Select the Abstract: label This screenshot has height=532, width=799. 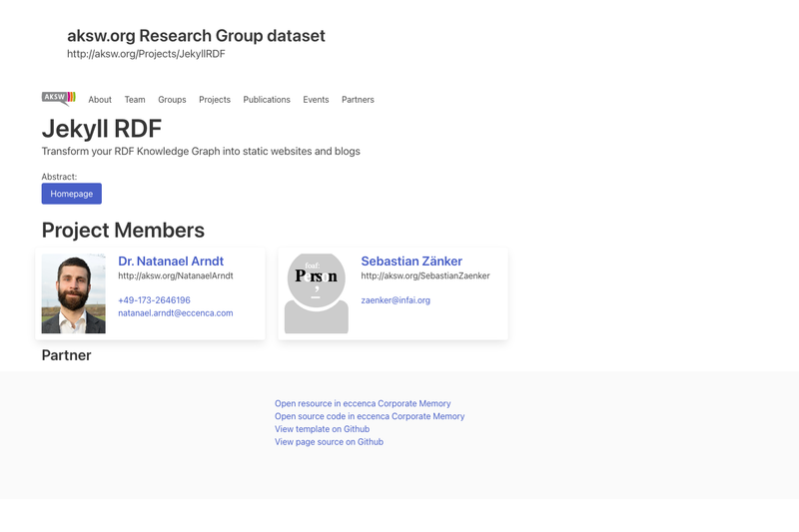59,177
